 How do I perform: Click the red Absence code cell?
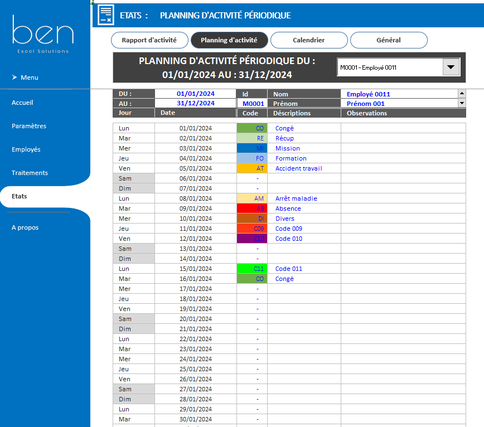click(x=252, y=208)
